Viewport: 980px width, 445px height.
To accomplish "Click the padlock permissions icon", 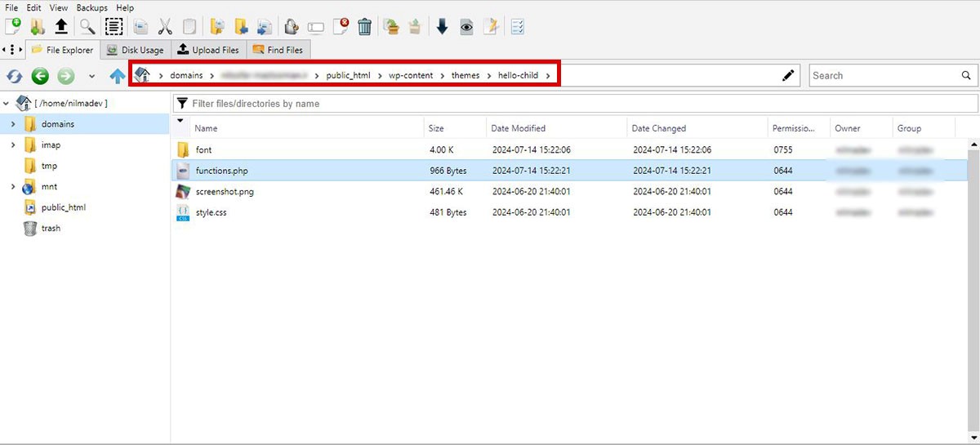I will point(292,26).
